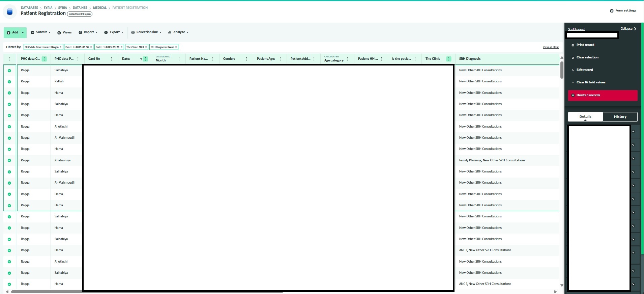
Task: Open the Export dropdown menu
Action: [x=114, y=32]
